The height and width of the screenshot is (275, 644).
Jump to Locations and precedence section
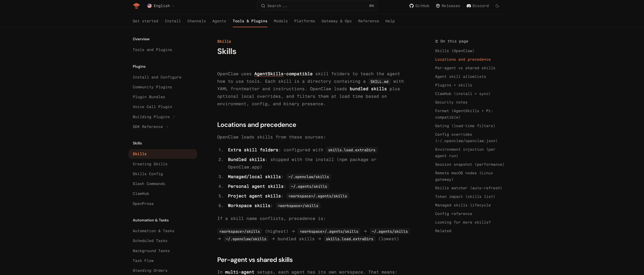pyautogui.click(x=463, y=59)
